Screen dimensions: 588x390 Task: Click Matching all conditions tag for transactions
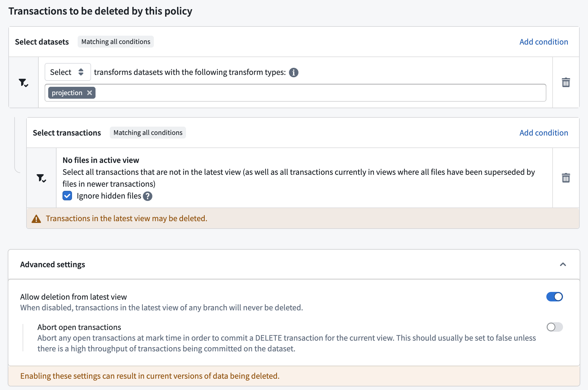tap(148, 133)
